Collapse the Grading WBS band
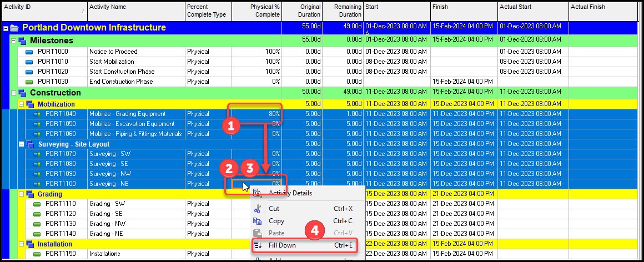This screenshot has width=644, height=262. point(21,194)
